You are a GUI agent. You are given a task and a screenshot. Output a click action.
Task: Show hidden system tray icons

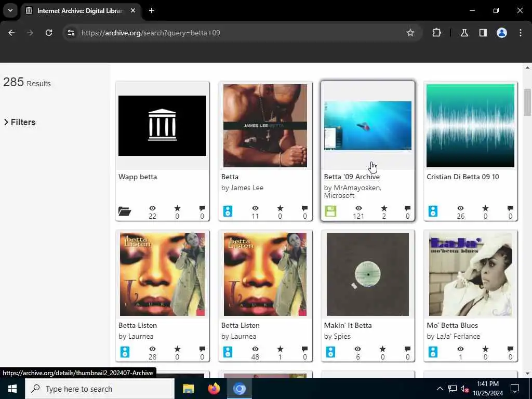(440, 389)
